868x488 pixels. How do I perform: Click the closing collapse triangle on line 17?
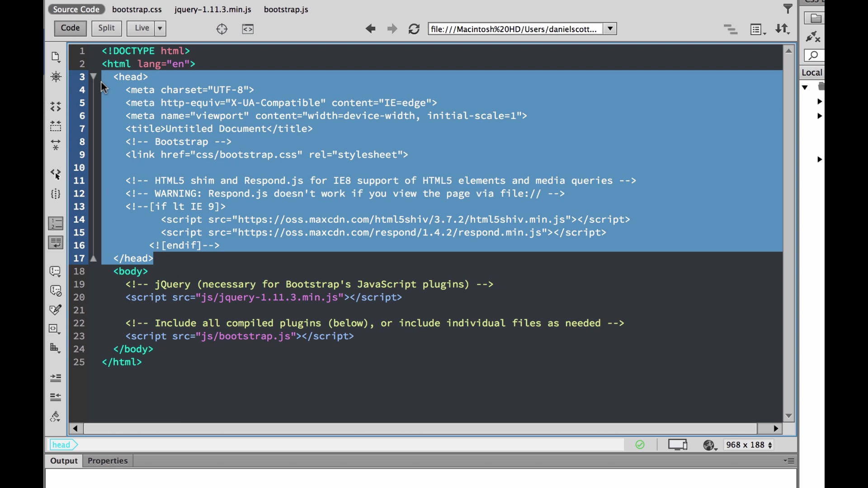pos(93,258)
